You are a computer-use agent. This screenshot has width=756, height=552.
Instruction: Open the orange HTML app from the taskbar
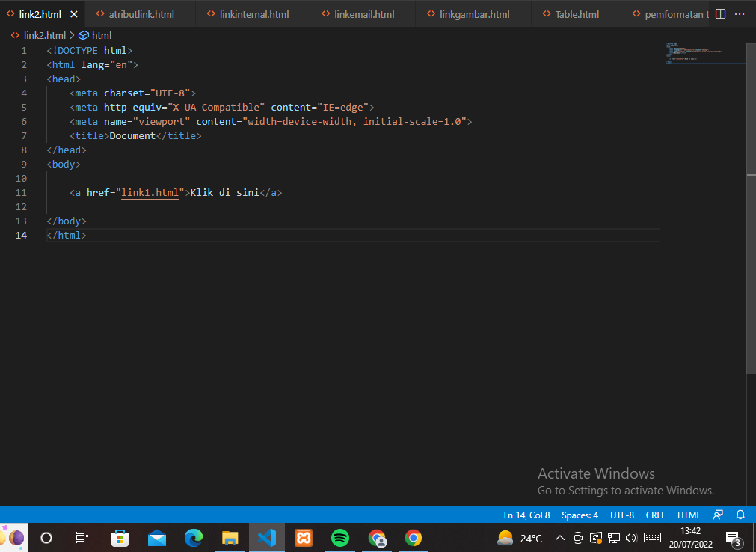point(303,538)
